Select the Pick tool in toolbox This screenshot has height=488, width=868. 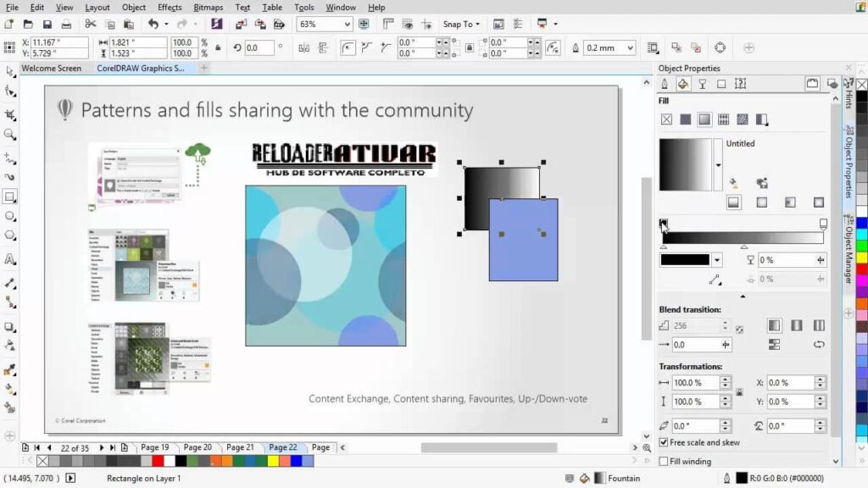click(10, 71)
